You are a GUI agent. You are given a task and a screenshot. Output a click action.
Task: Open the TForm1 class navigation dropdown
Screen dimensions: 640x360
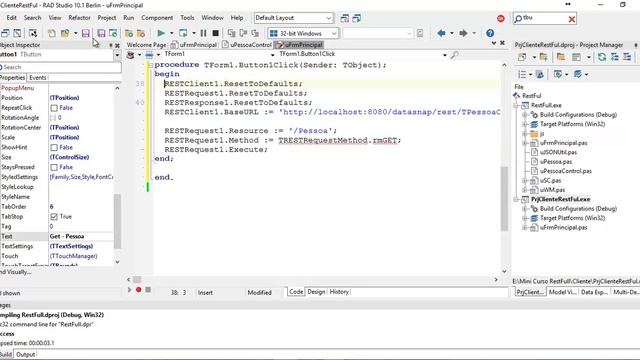pyautogui.click(x=272, y=55)
